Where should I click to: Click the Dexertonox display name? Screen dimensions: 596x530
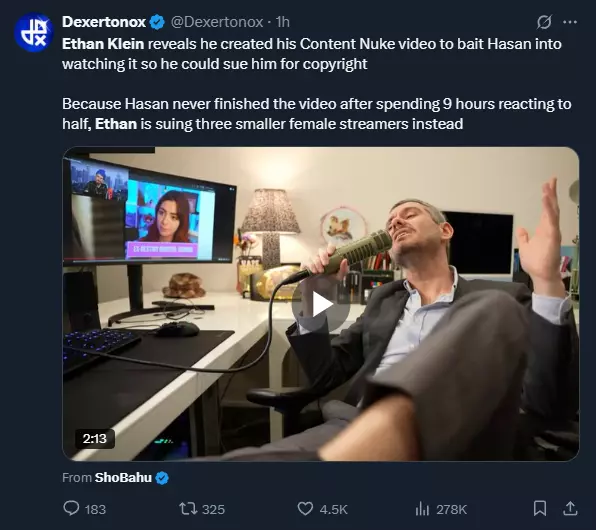[104, 22]
